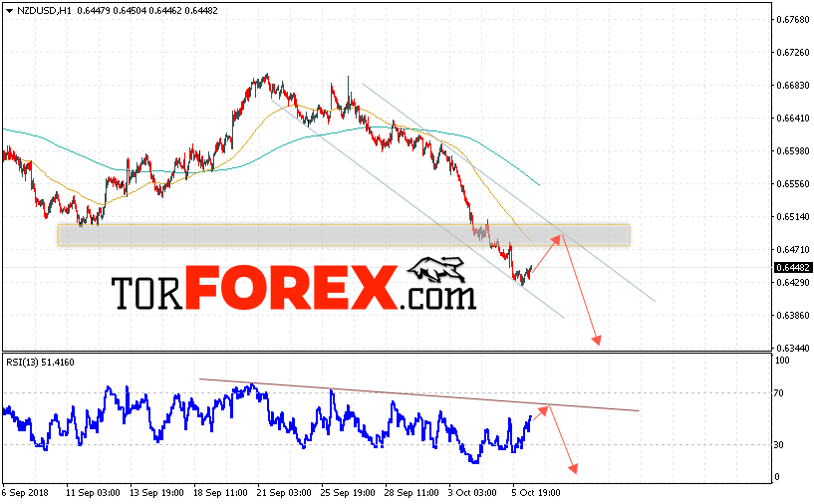814x504 pixels.
Task: Click the 0.65140 price axis label
Action: [793, 216]
